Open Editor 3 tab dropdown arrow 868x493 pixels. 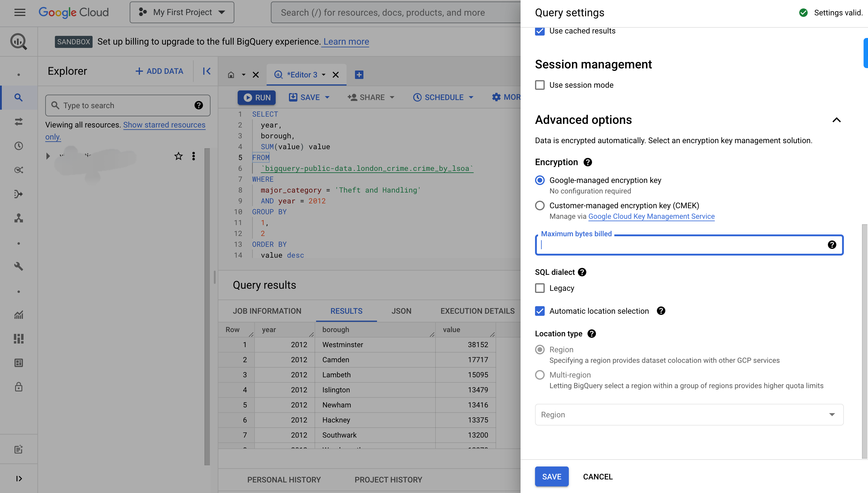[x=324, y=75]
